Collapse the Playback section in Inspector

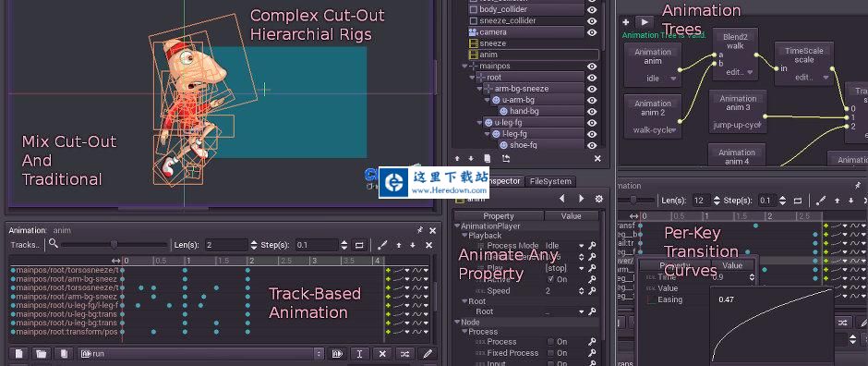tap(464, 236)
